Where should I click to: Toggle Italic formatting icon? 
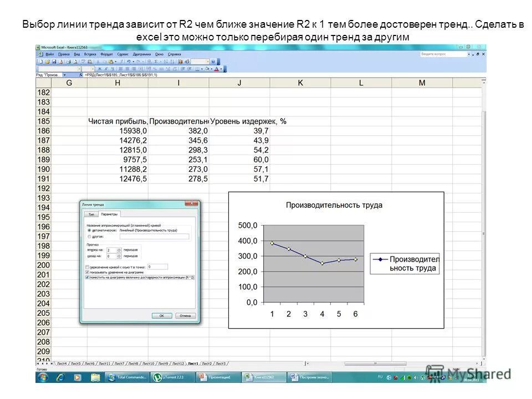point(106,69)
